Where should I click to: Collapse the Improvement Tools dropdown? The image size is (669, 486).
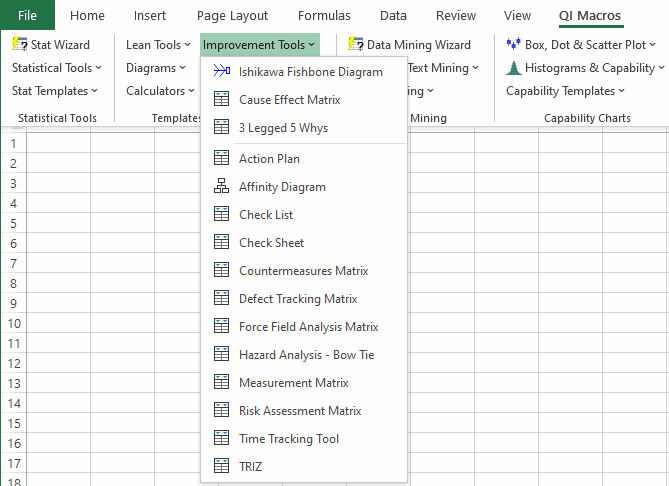[259, 45]
